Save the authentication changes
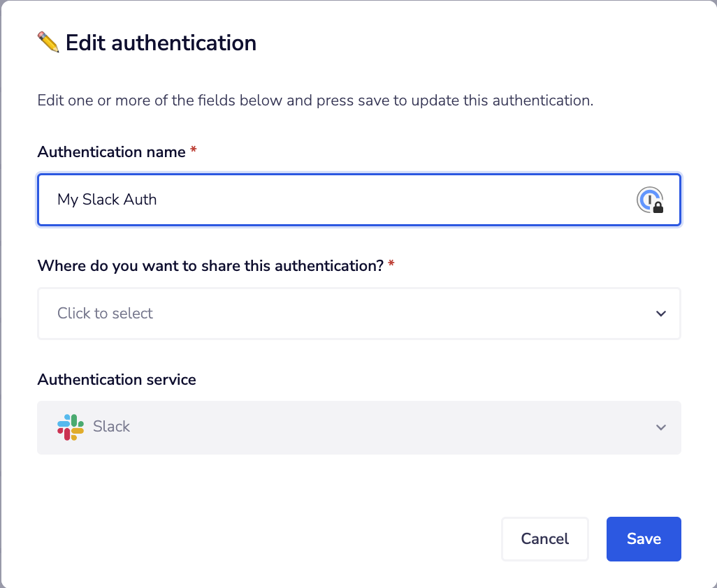 coord(643,538)
